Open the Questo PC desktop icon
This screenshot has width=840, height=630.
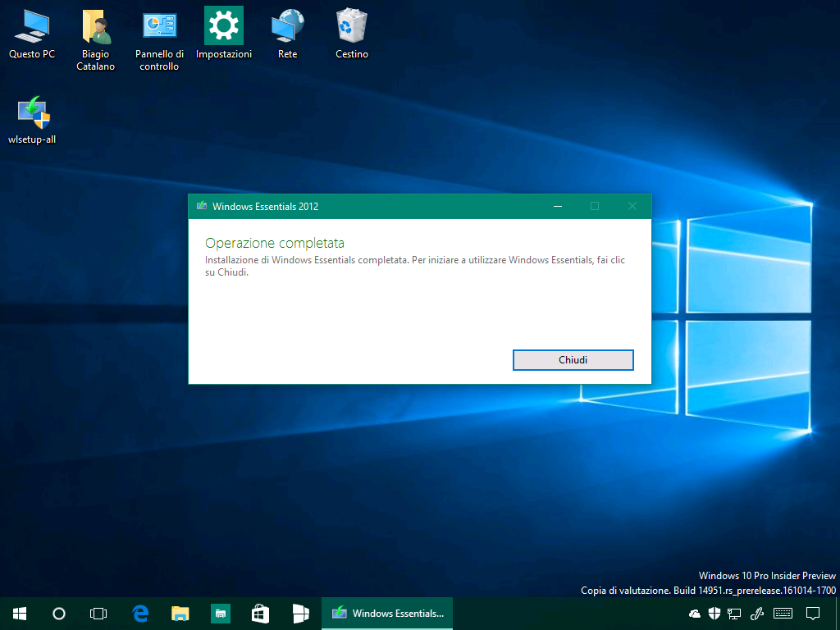(32, 33)
